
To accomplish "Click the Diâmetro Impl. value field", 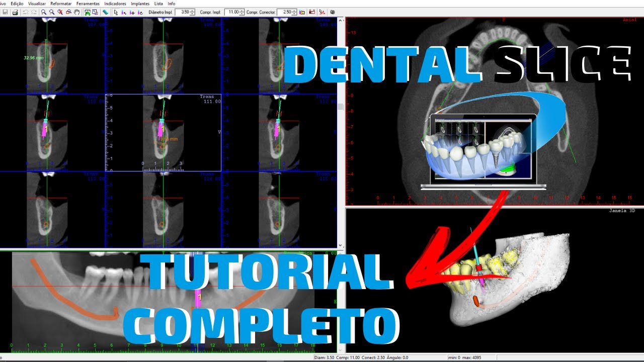I will click(x=182, y=12).
